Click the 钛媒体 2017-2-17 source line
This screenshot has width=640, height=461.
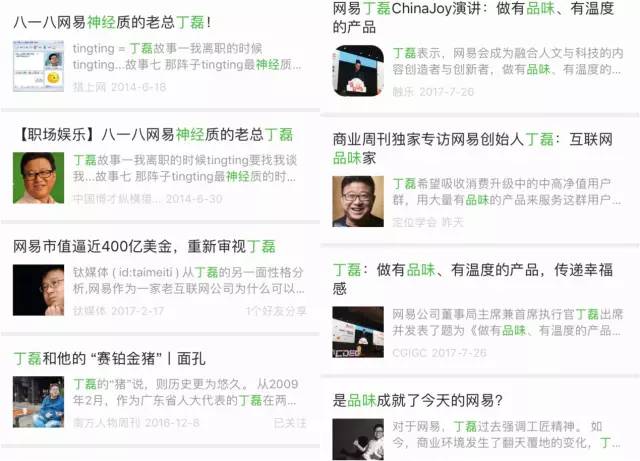pyautogui.click(x=118, y=311)
